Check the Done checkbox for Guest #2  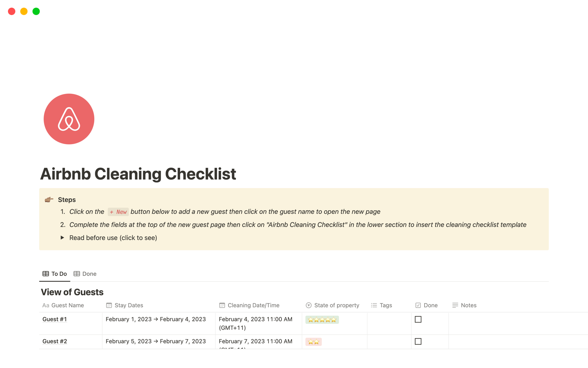(x=418, y=341)
